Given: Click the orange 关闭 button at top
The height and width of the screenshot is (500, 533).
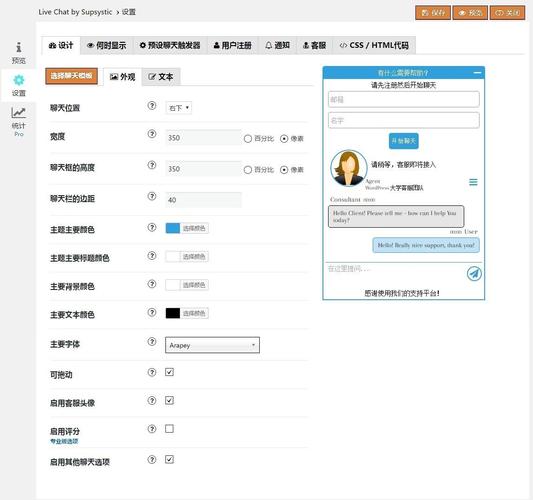Looking at the screenshot, I should (508, 13).
